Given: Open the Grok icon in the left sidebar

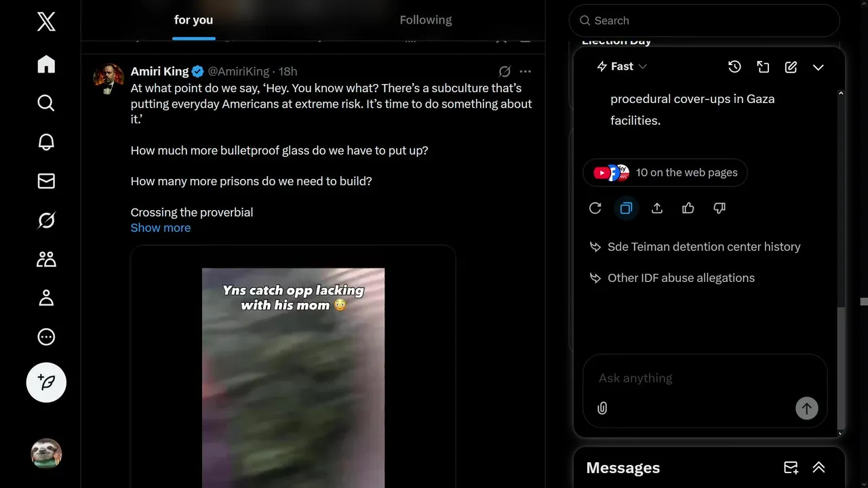Looking at the screenshot, I should point(46,220).
